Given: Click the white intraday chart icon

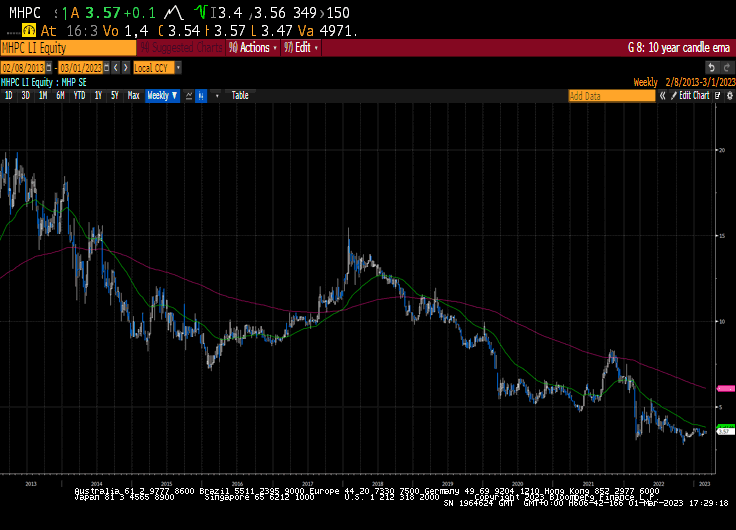Looking at the screenshot, I should coord(174,13).
